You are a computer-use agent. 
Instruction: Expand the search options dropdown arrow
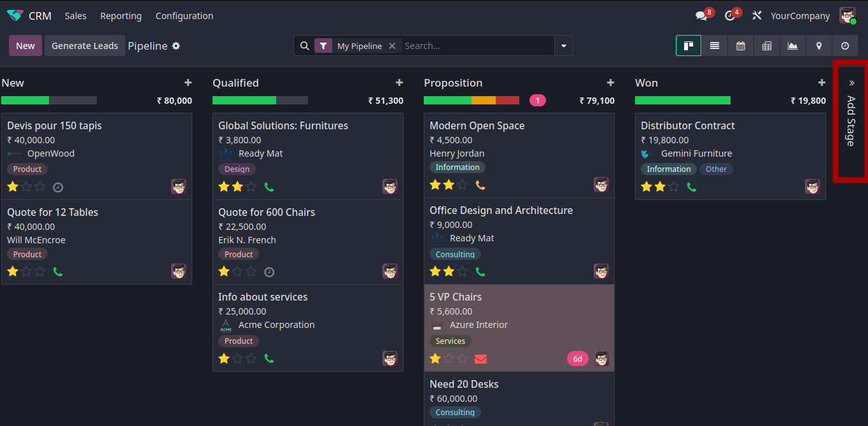click(x=563, y=46)
